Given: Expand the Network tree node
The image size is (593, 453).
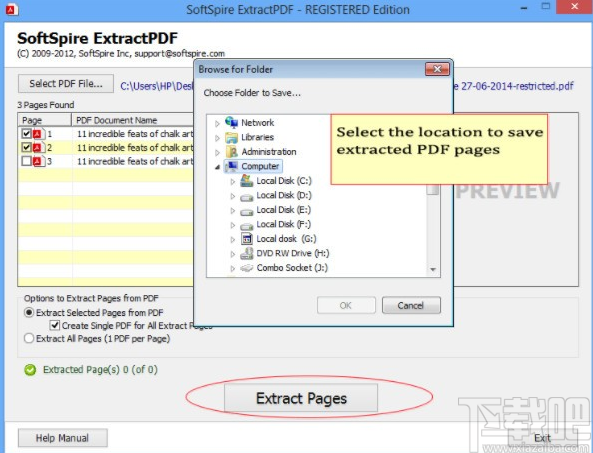Looking at the screenshot, I should tap(217, 123).
